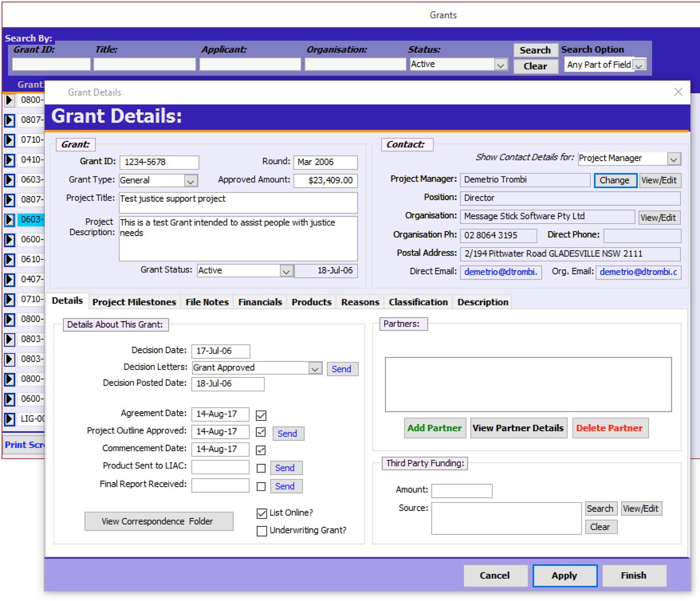This screenshot has height=601, width=700.
Task: Expand the Grant Type dropdown
Action: (190, 181)
